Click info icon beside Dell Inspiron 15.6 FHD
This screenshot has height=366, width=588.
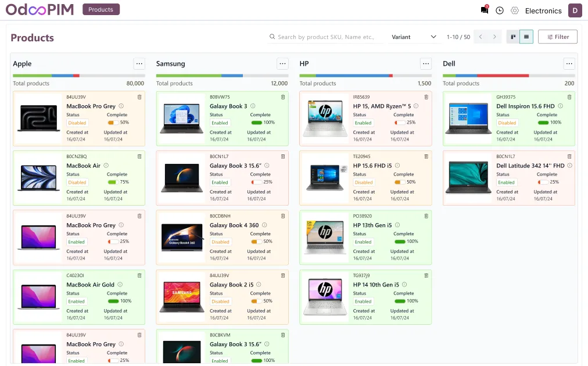560,106
